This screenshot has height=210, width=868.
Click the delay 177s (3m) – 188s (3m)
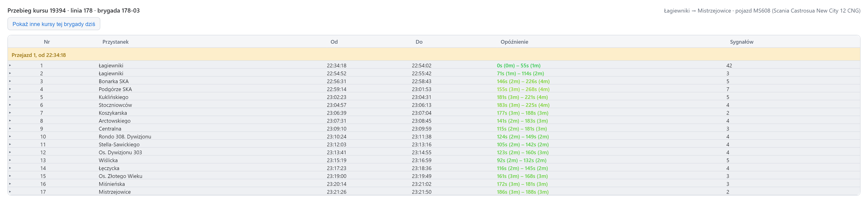[523, 113]
